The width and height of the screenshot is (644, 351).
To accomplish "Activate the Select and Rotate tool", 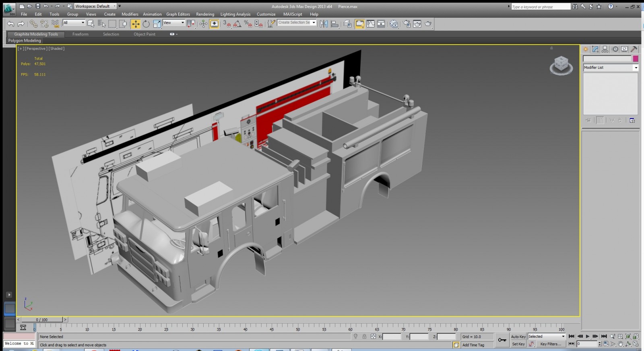I will click(146, 24).
